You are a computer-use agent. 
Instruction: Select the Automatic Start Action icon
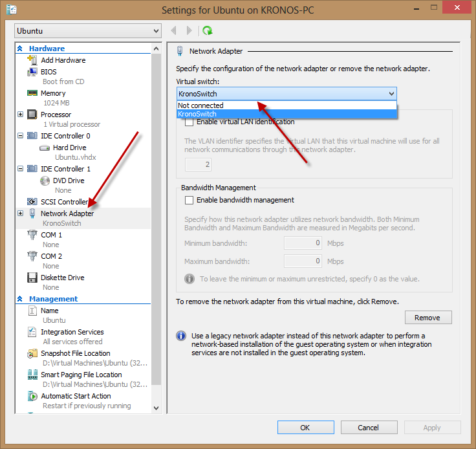coord(32,396)
